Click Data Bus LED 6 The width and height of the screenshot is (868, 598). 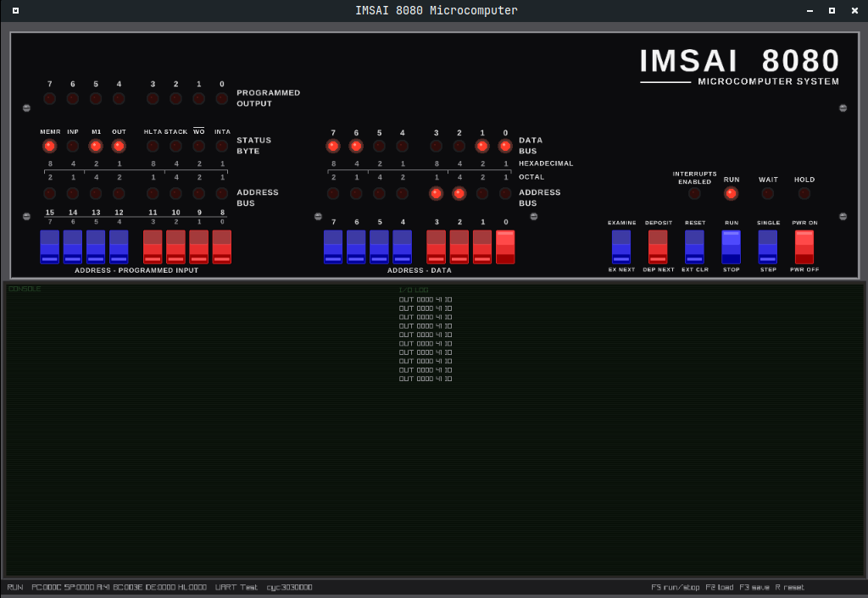pos(356,146)
